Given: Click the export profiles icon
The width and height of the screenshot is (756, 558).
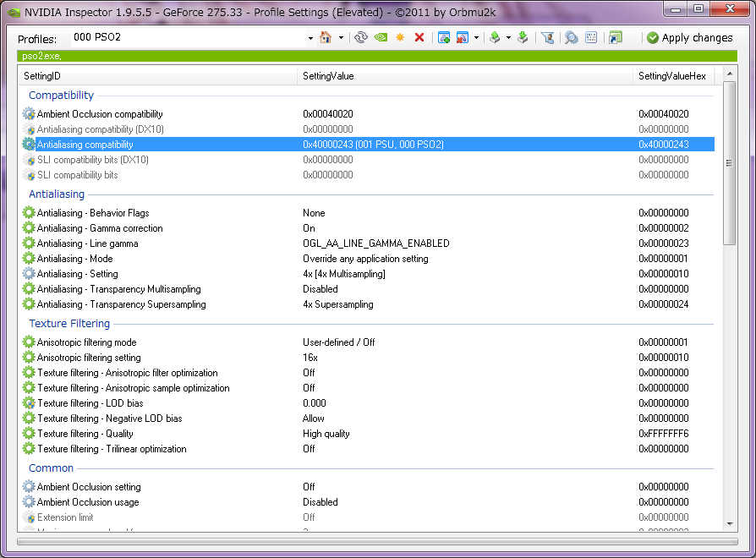Looking at the screenshot, I should (495, 37).
